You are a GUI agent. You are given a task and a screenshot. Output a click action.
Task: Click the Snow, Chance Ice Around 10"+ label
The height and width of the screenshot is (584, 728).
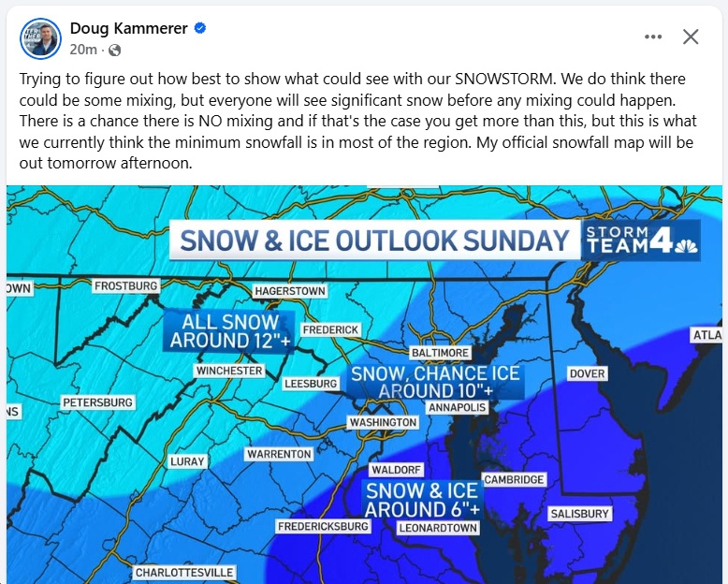coord(435,382)
